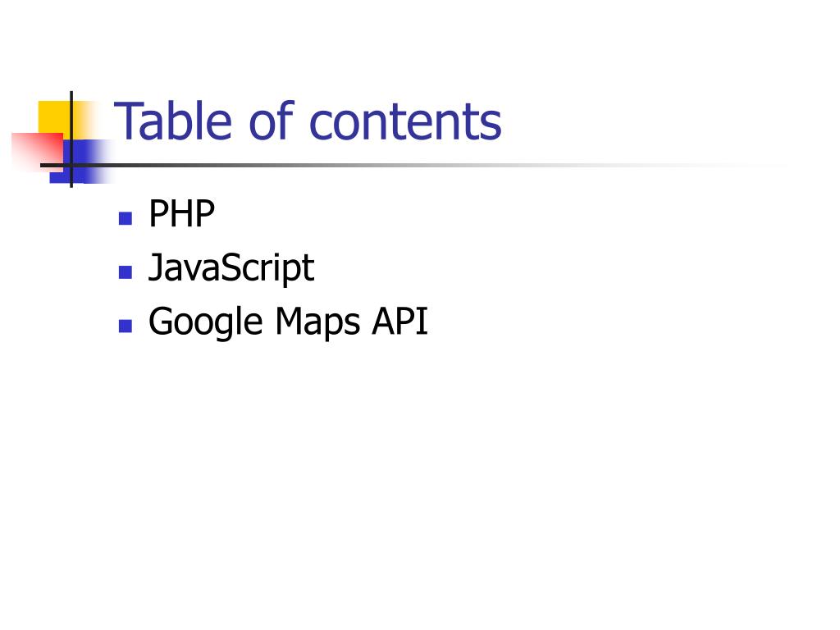Click the blue bullet beside JavaScript
This screenshot has width=840, height=630.
126,272
